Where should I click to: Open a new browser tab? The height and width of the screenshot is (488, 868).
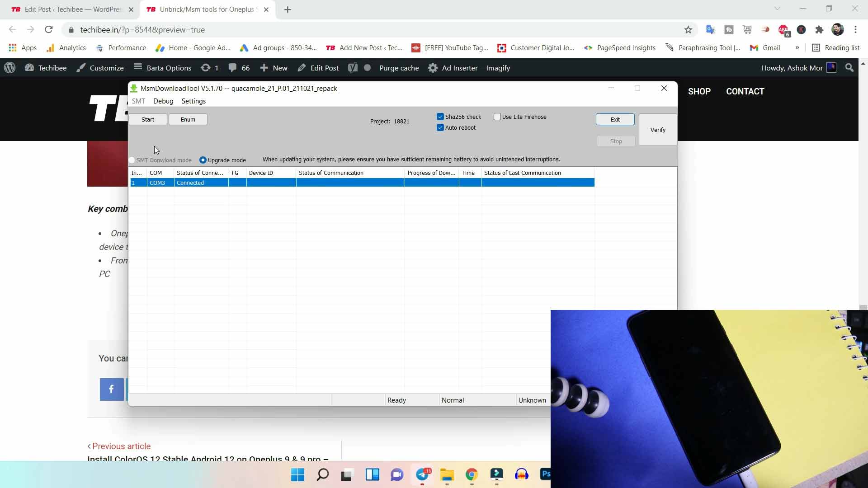coord(288,9)
